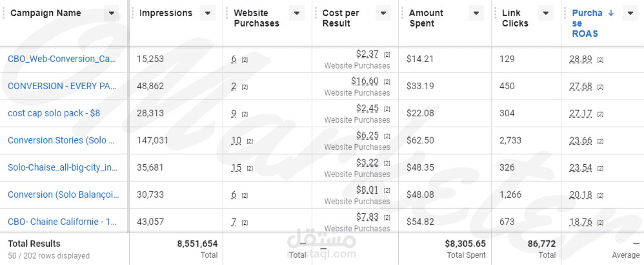Open CONVERSION - EVERY PA... campaign link
Screen dimensions: 644x265
coord(62,86)
